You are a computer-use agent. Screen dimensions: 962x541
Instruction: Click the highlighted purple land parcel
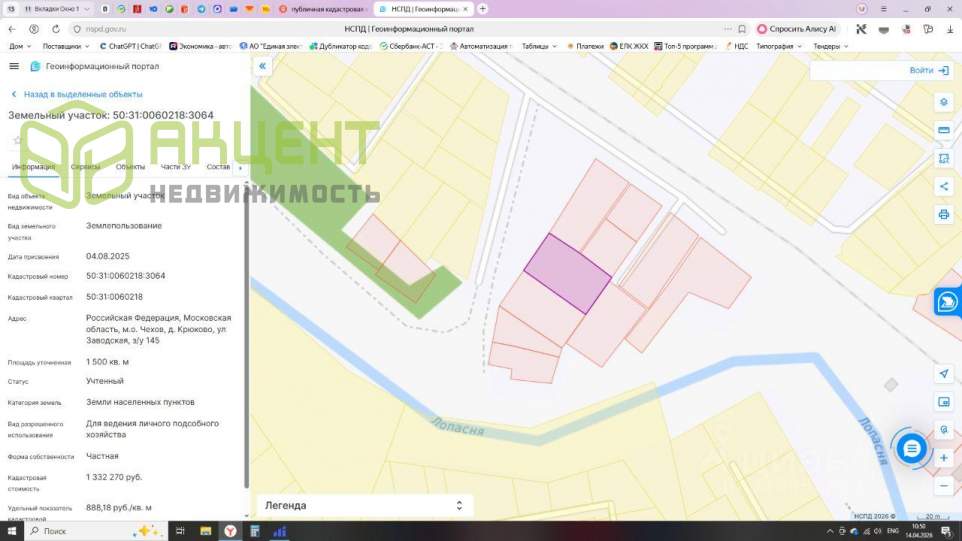point(567,273)
